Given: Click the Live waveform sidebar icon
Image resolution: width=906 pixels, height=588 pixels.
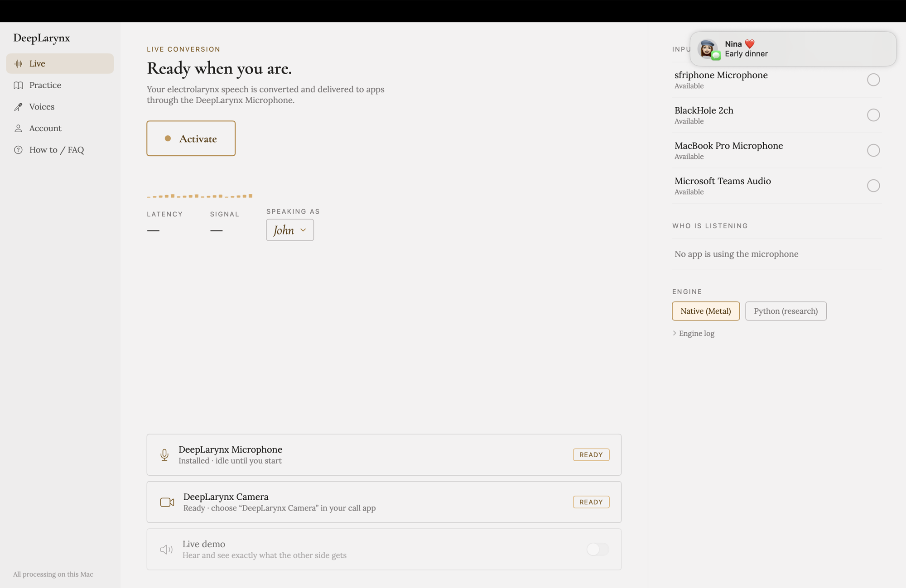Looking at the screenshot, I should click(18, 64).
